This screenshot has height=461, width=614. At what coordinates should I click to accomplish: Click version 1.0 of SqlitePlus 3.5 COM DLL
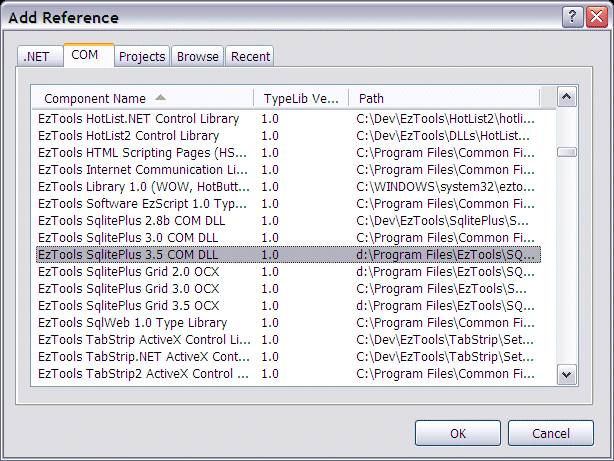click(x=270, y=255)
